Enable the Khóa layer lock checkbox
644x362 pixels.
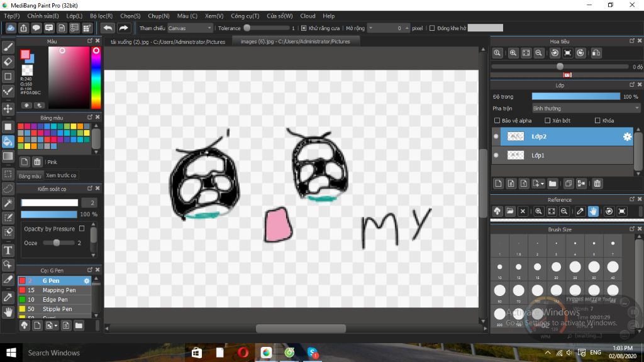point(597,121)
